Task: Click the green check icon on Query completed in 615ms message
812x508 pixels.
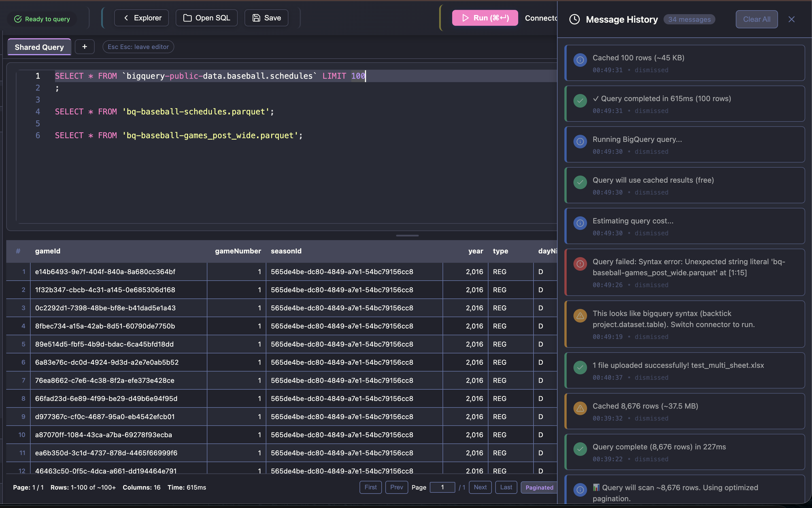Action: point(580,101)
